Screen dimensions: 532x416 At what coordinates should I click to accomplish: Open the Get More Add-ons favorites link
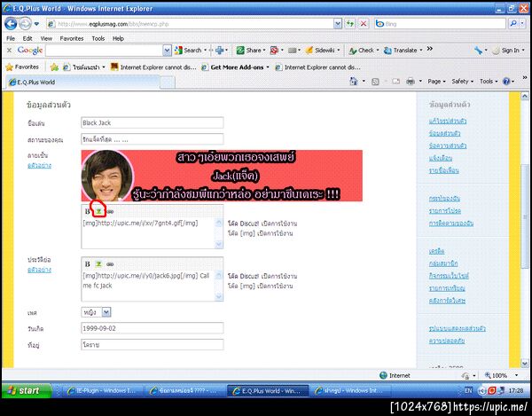point(237,67)
